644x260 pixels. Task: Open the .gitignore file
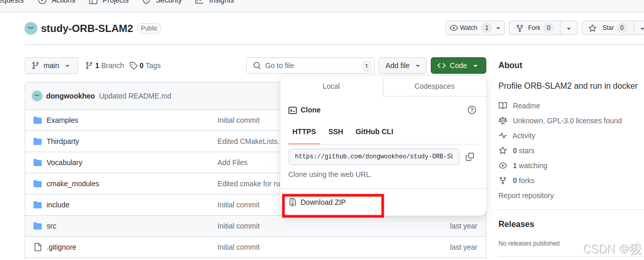pyautogui.click(x=61, y=247)
